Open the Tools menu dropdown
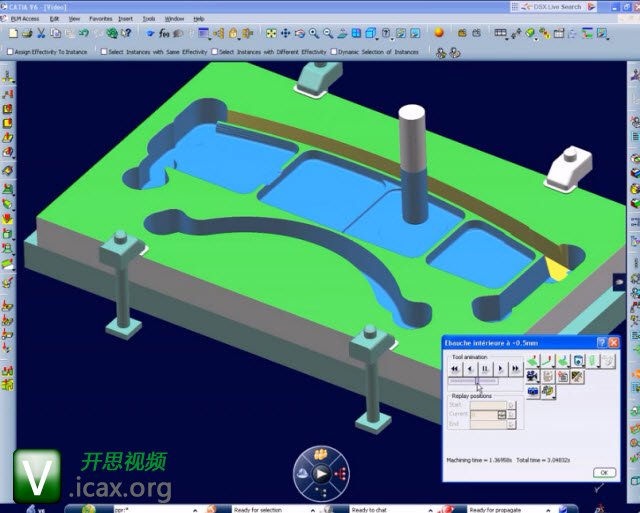 pyautogui.click(x=149, y=18)
